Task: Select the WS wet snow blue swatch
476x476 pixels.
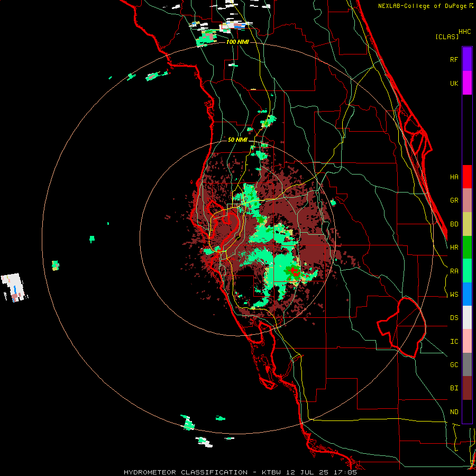Action: (x=467, y=294)
